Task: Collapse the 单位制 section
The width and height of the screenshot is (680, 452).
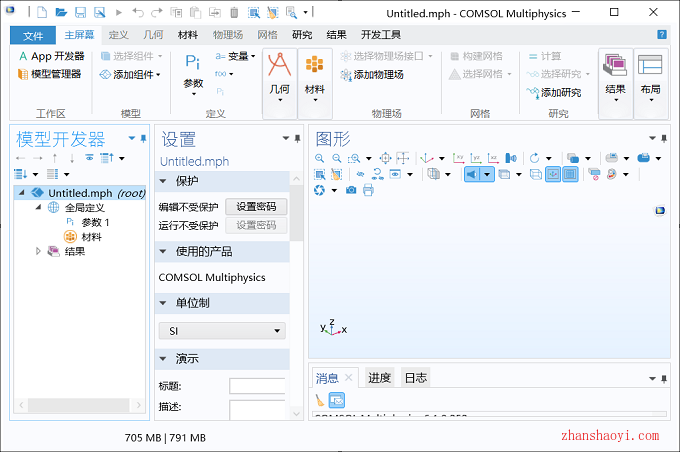Action: pyautogui.click(x=163, y=303)
